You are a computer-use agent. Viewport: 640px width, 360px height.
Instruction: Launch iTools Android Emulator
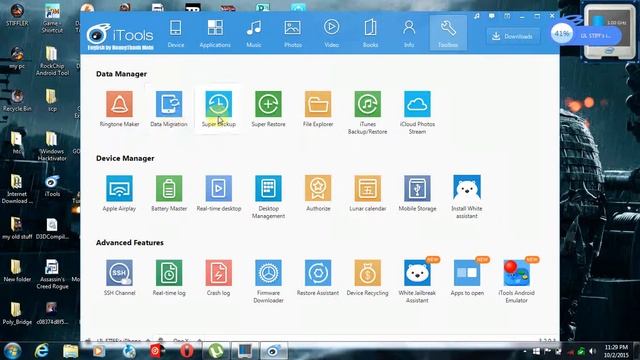click(x=516, y=273)
